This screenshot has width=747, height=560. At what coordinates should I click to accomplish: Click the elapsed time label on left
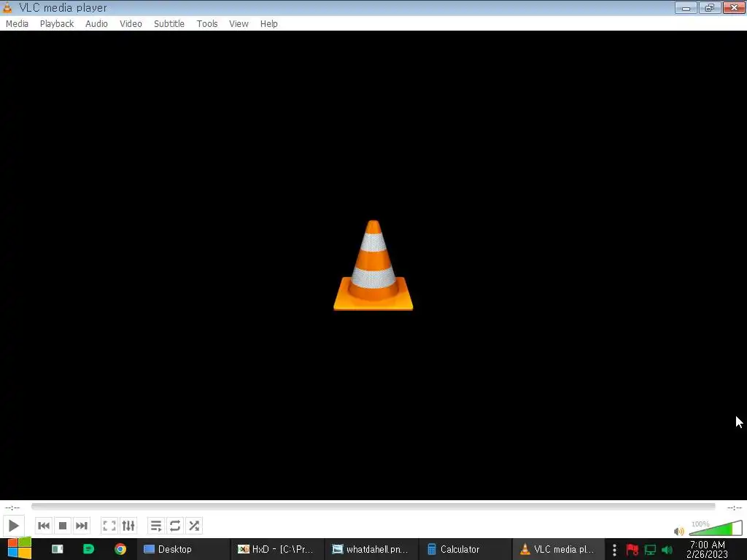12,507
